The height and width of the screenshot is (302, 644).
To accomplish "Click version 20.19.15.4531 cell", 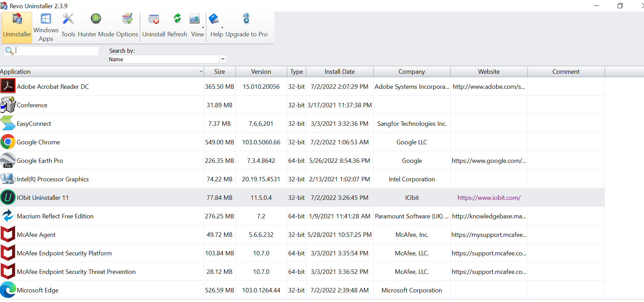I will (261, 179).
